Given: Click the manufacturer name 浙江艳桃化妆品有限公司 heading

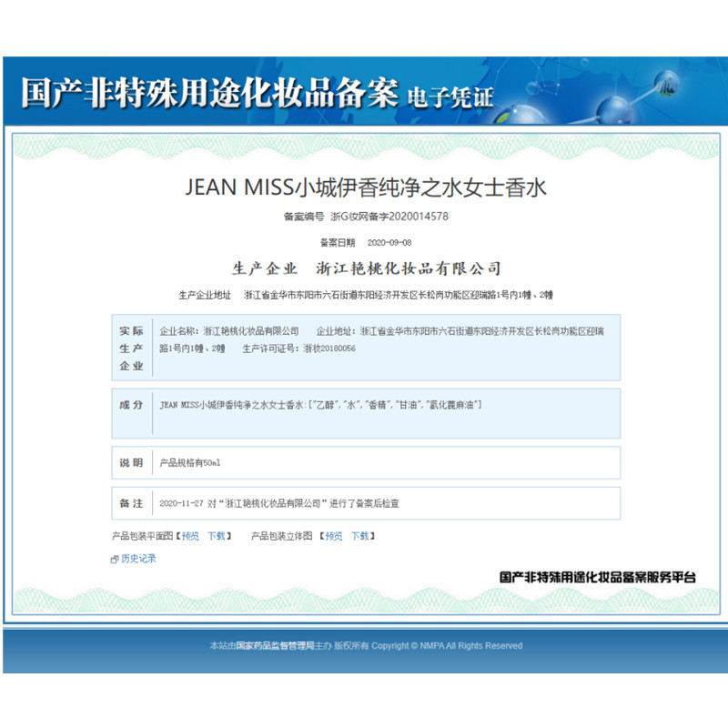Looking at the screenshot, I should click(408, 268).
